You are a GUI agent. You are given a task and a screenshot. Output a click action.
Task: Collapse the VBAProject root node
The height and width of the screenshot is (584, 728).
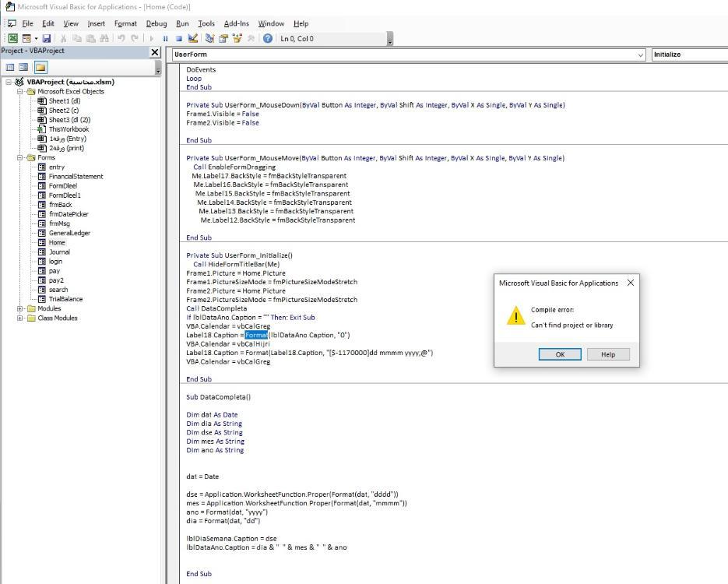point(9,83)
